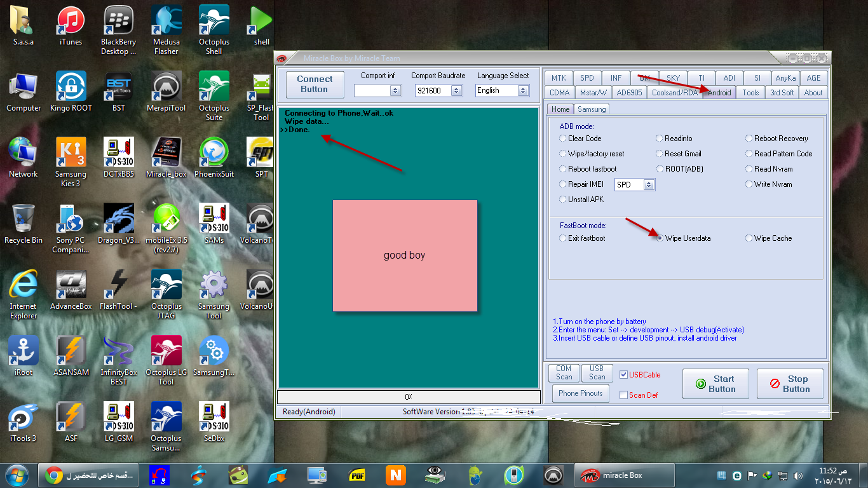Switch to MTK tab
The height and width of the screenshot is (488, 868).
(x=559, y=78)
